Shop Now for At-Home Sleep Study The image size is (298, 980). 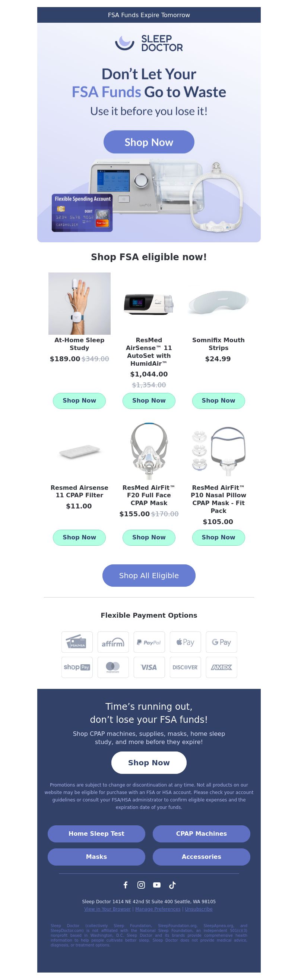tap(79, 401)
